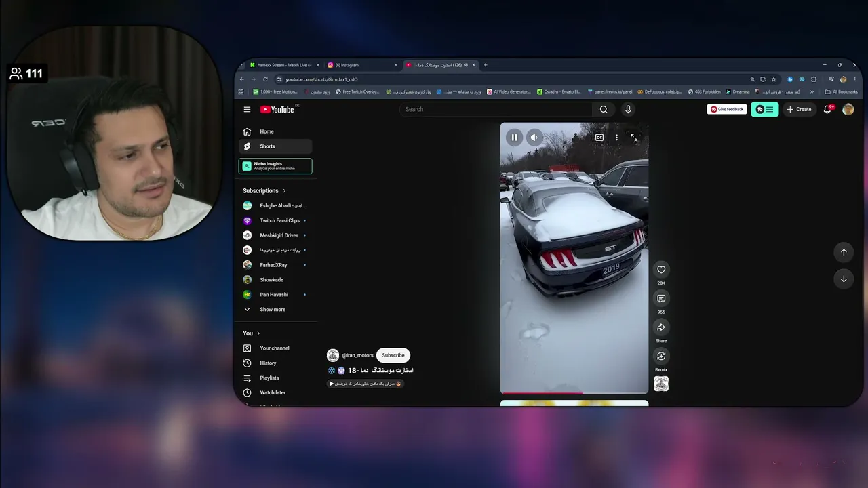The width and height of the screenshot is (868, 488).
Task: Open the Chrome three-dot menu
Action: pyautogui.click(x=854, y=79)
